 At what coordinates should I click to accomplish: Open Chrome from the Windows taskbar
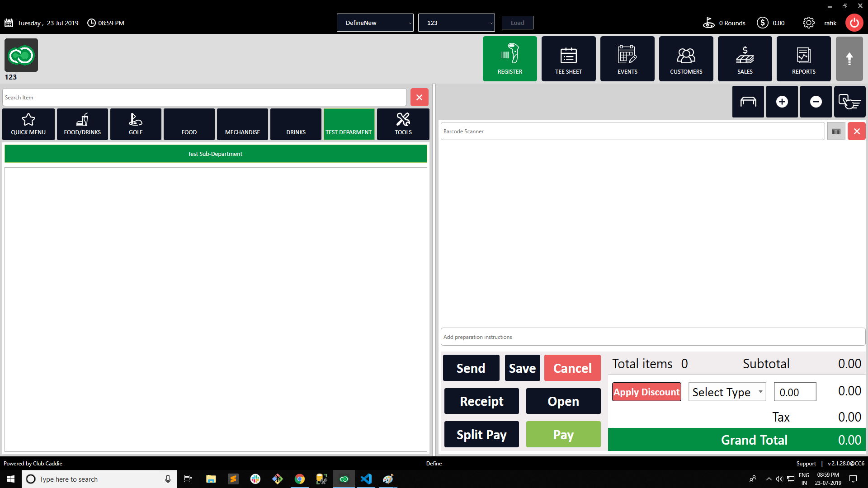tap(299, 479)
